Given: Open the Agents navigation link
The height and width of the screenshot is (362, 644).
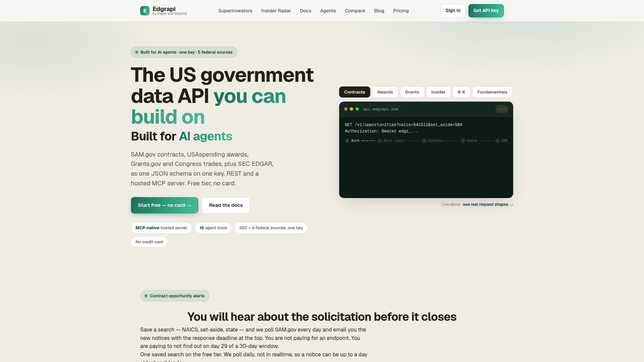Looking at the screenshot, I should pyautogui.click(x=328, y=11).
